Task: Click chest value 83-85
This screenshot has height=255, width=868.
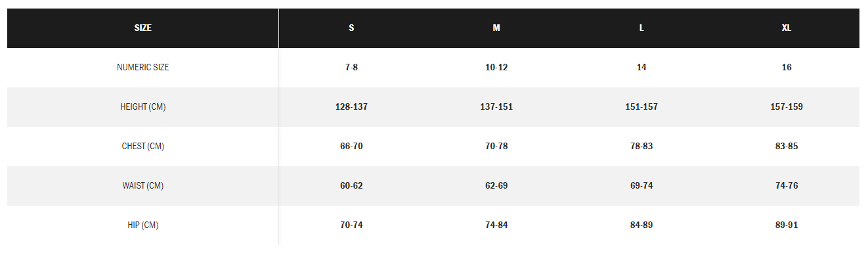Action: [787, 147]
